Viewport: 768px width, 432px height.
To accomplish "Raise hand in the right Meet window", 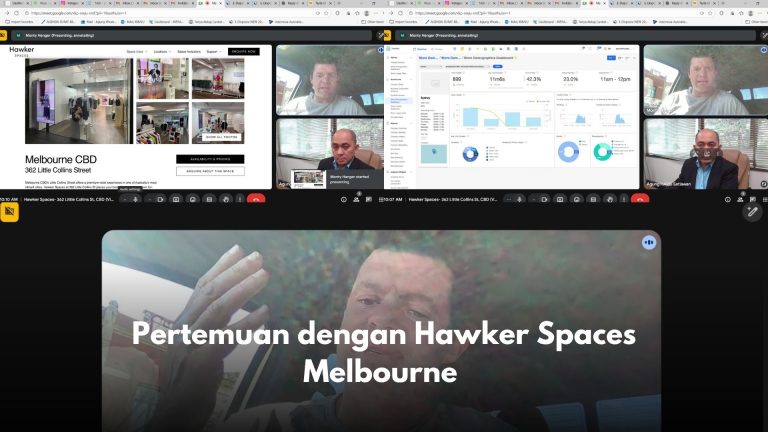I will click(x=610, y=199).
